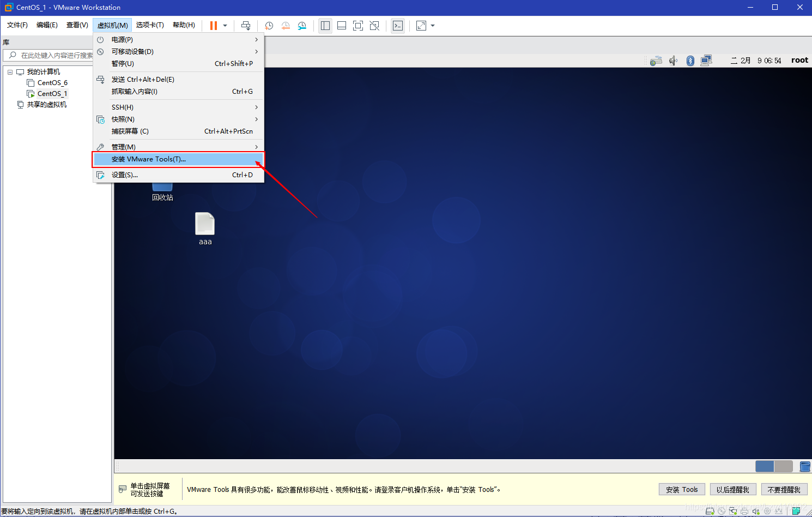Choose 发送 Ctrl+Alt+Del(E) menu entry
812x517 pixels.
(179, 80)
